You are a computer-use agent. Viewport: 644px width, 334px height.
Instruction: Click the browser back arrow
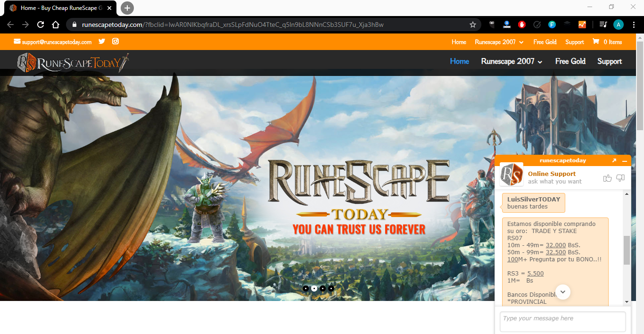(10, 25)
